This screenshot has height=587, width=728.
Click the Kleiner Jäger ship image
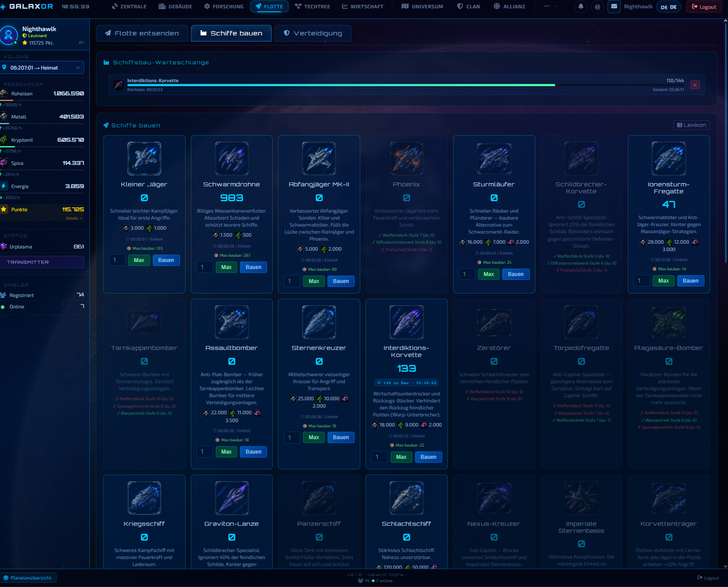(144, 158)
